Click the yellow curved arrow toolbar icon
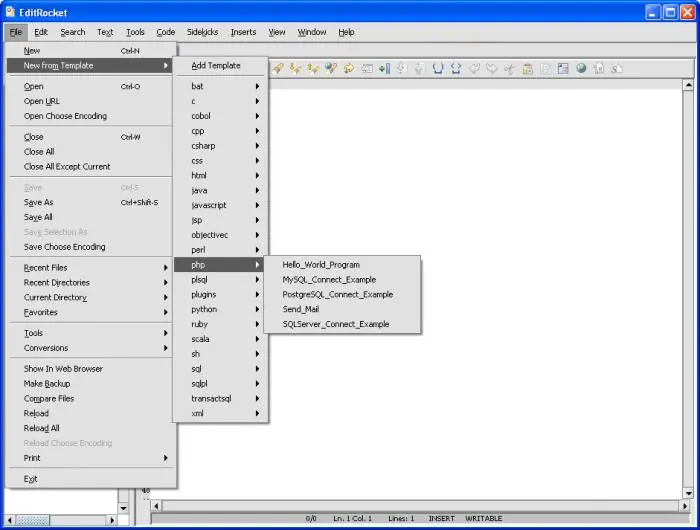Viewport: 700px width, 530px height. coord(349,68)
